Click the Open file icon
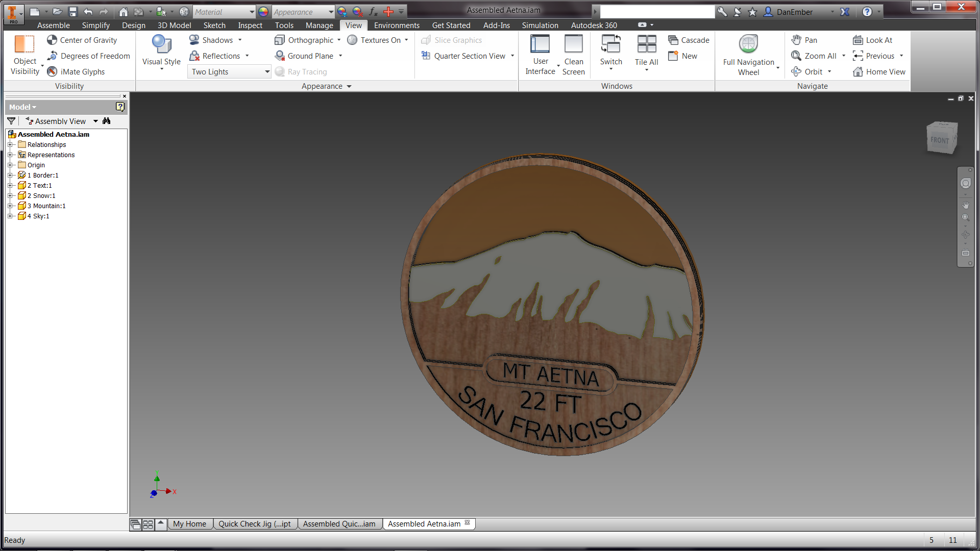 [x=57, y=12]
